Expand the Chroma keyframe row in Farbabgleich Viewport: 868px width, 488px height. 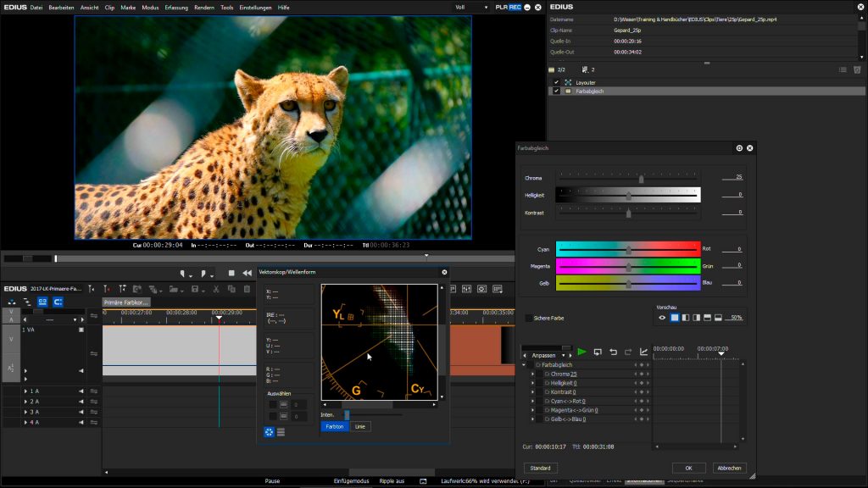532,373
